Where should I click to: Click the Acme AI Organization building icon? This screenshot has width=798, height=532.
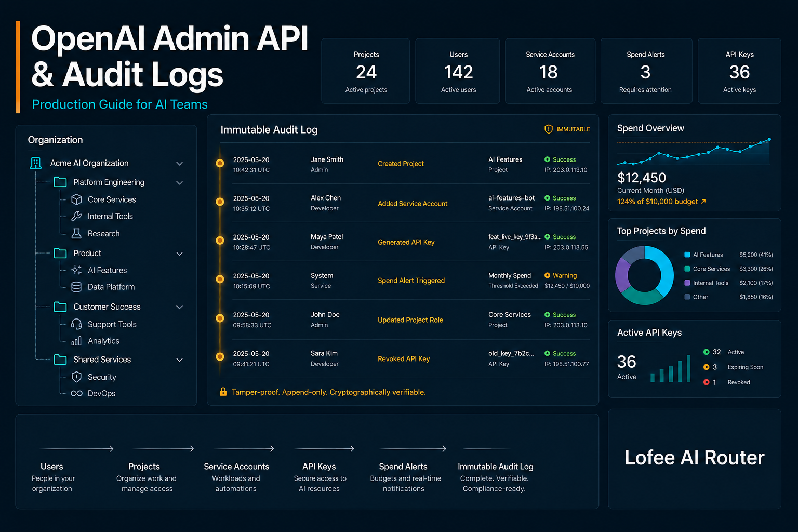pos(36,163)
